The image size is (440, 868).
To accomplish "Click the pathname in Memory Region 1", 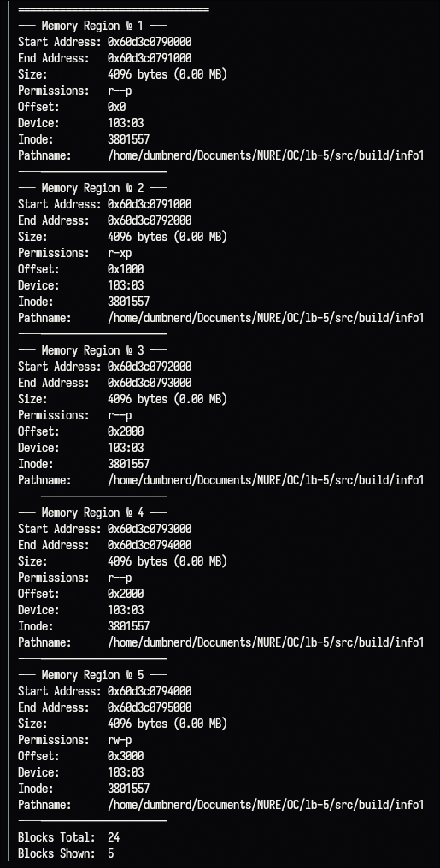I will point(266,156).
